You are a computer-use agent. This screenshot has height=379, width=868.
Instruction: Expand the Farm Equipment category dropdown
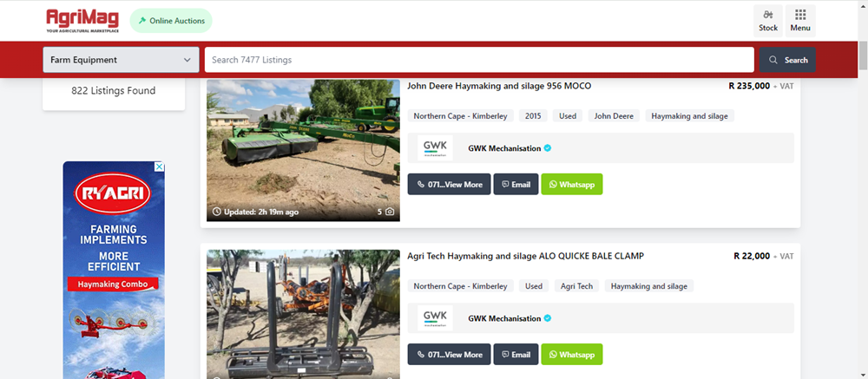click(122, 60)
